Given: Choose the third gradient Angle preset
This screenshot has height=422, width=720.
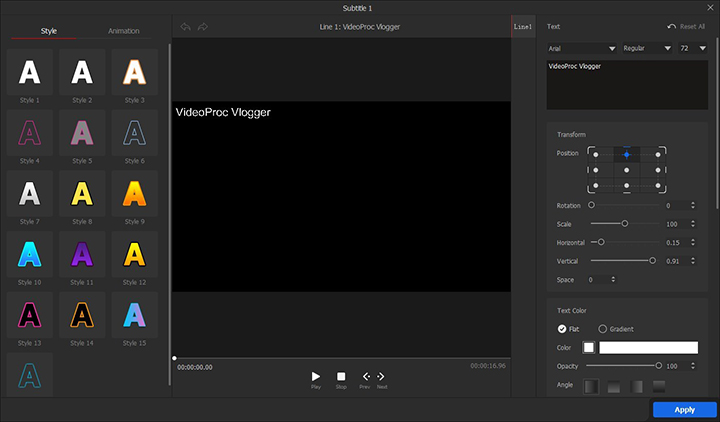Looking at the screenshot, I should point(636,387).
